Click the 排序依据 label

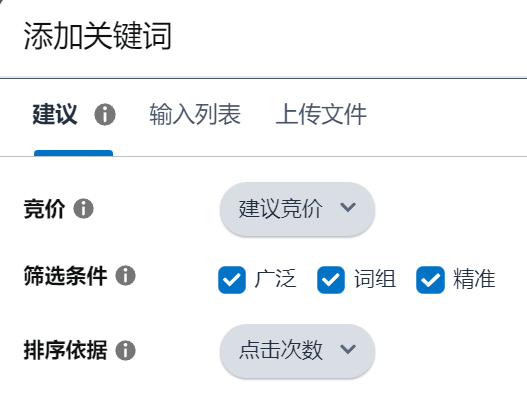point(66,350)
